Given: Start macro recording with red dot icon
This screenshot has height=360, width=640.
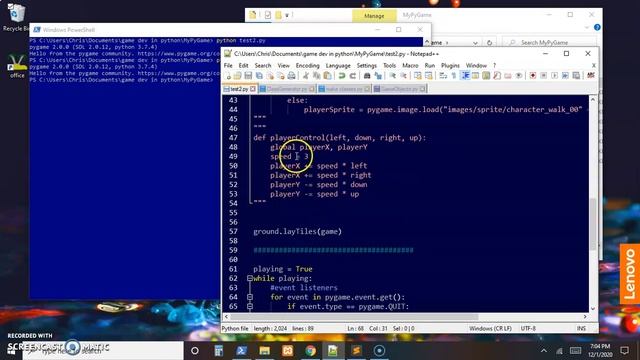Looking at the screenshot, I should point(533,76).
